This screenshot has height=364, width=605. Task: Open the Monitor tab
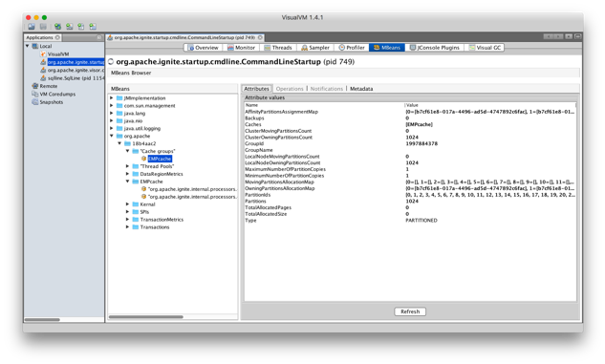pyautogui.click(x=241, y=48)
